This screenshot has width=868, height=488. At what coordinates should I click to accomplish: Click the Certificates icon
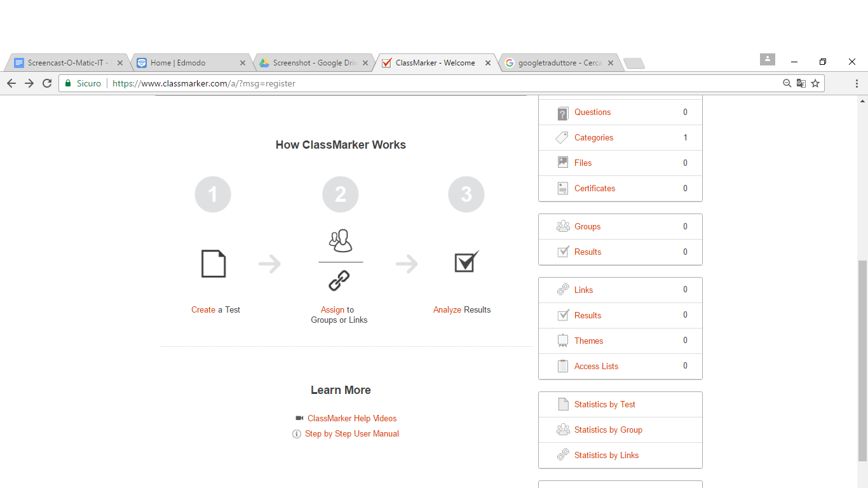click(x=562, y=188)
